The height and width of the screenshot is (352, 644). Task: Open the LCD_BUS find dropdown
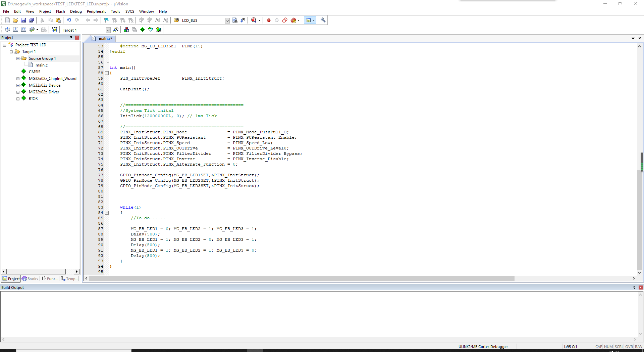pos(227,20)
